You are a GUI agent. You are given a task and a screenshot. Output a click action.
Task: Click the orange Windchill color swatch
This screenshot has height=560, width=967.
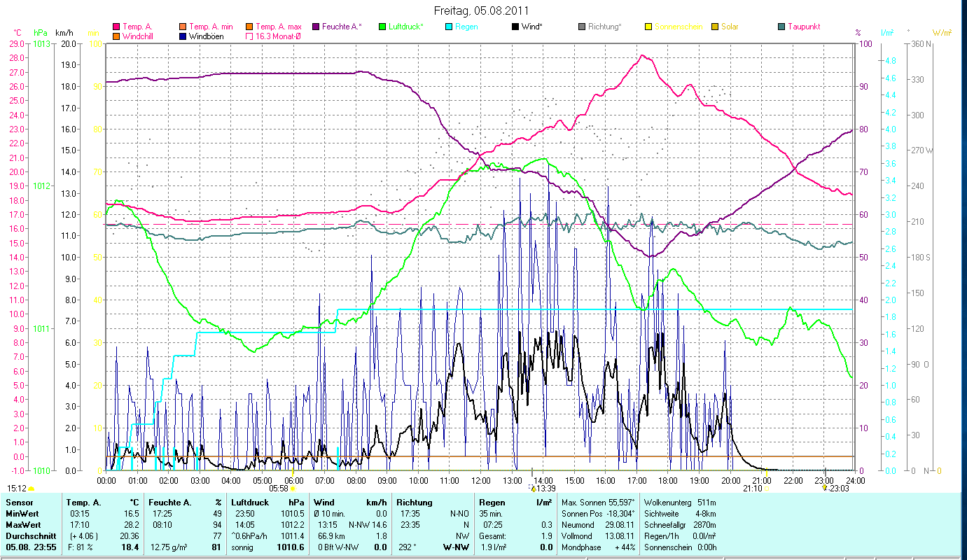(x=116, y=36)
